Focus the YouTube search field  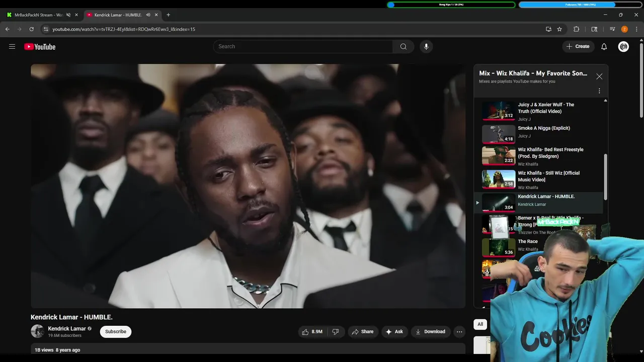[303, 47]
